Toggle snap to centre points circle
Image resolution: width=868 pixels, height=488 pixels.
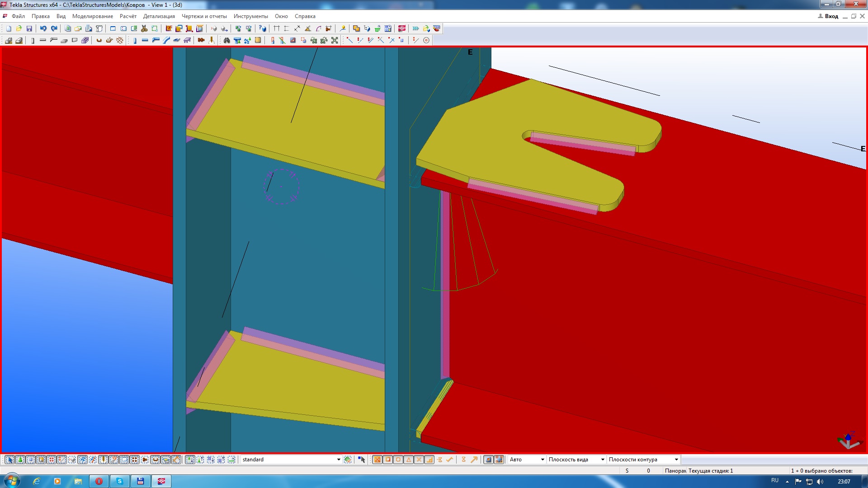[398, 460]
